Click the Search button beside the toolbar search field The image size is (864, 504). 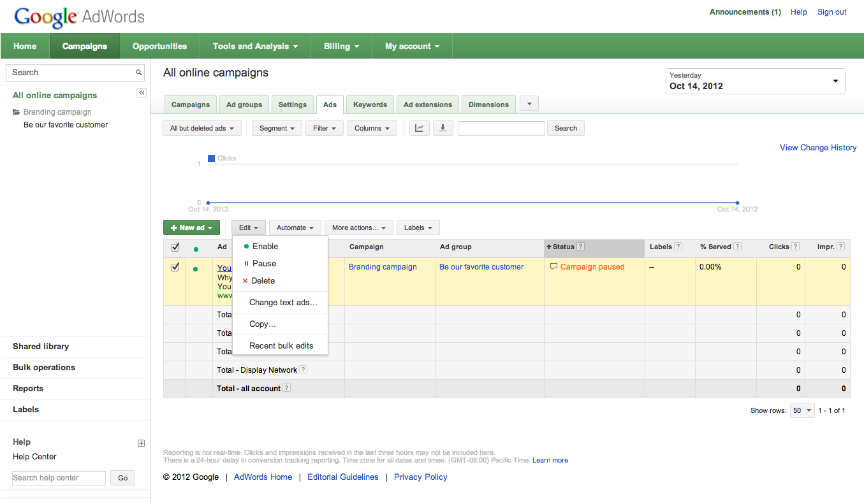tap(566, 128)
